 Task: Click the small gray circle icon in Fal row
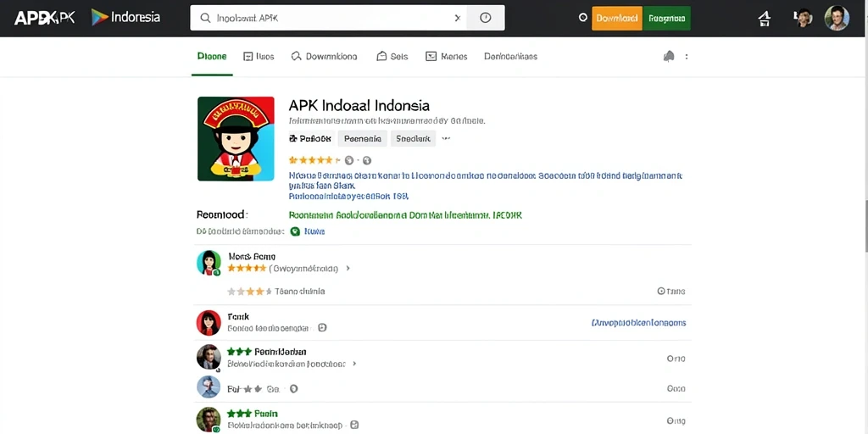[294, 389]
